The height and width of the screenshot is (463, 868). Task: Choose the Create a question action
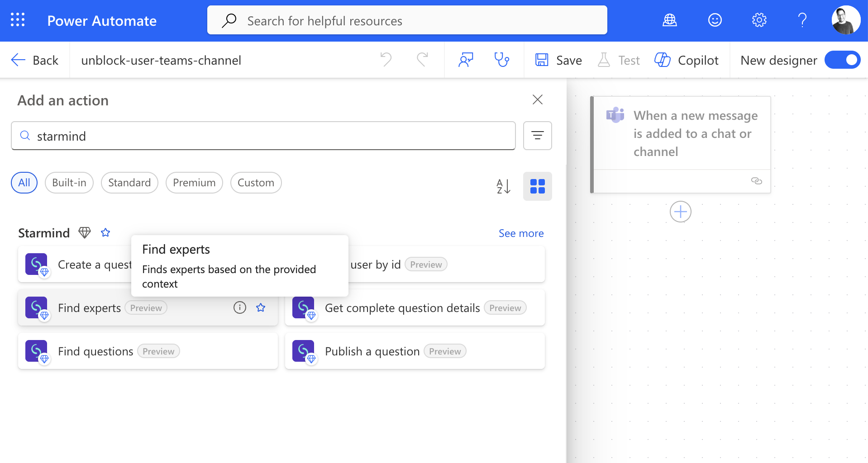coord(75,265)
